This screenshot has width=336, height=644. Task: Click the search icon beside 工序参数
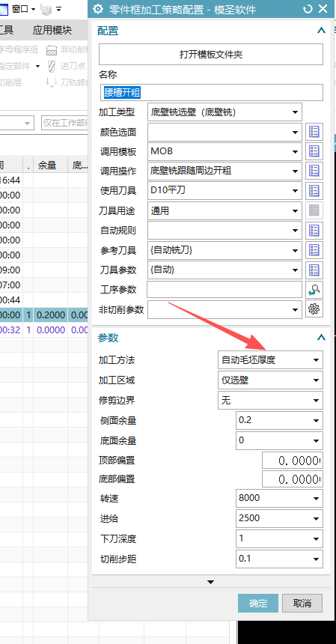click(314, 290)
